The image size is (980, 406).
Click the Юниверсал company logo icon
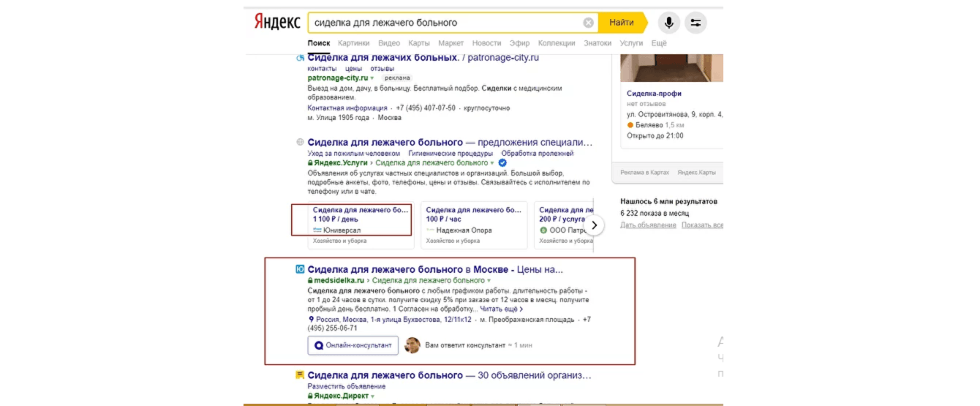coord(317,230)
